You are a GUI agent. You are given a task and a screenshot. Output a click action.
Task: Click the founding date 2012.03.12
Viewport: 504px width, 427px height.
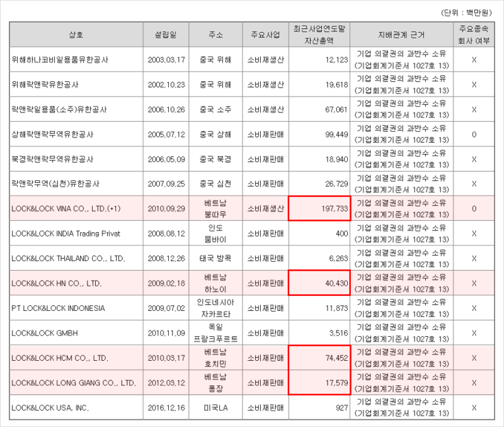click(x=166, y=383)
